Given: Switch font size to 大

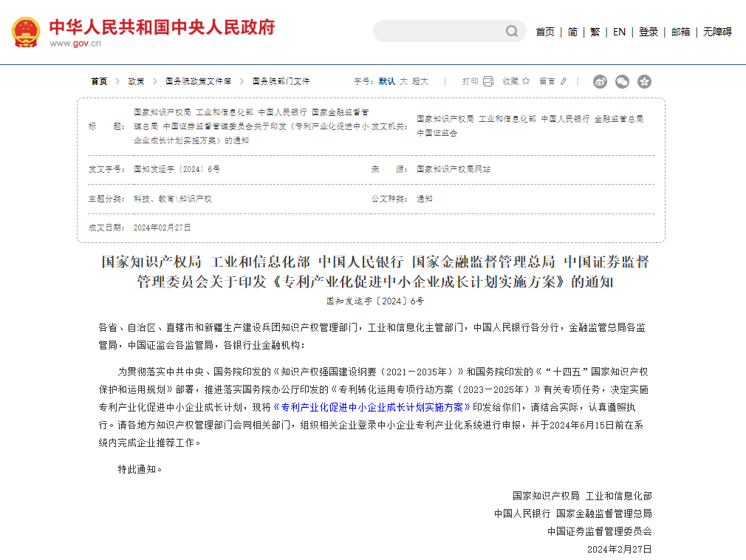Looking at the screenshot, I should tap(404, 81).
